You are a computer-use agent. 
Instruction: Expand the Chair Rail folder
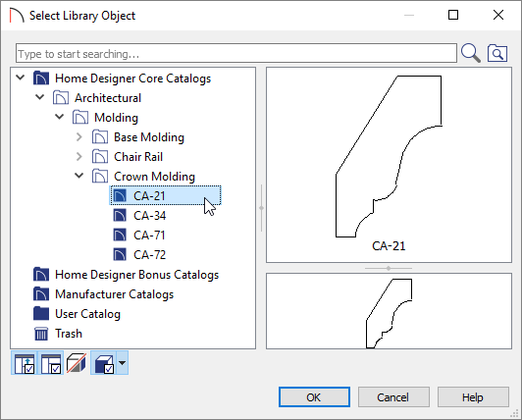pyautogui.click(x=78, y=157)
